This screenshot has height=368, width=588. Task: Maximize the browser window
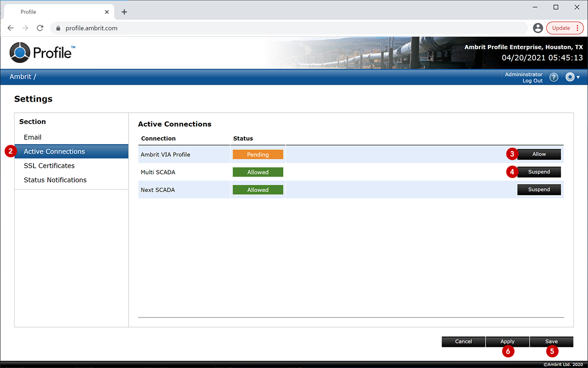[556, 7]
